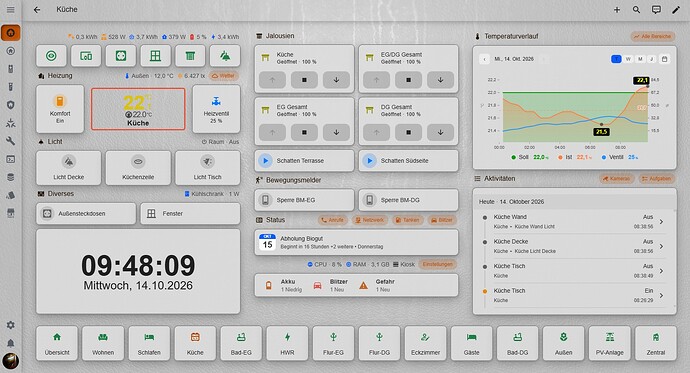This screenshot has width=690, height=373.
Task: Toggle the Licht Tisch light
Action: 208,168
